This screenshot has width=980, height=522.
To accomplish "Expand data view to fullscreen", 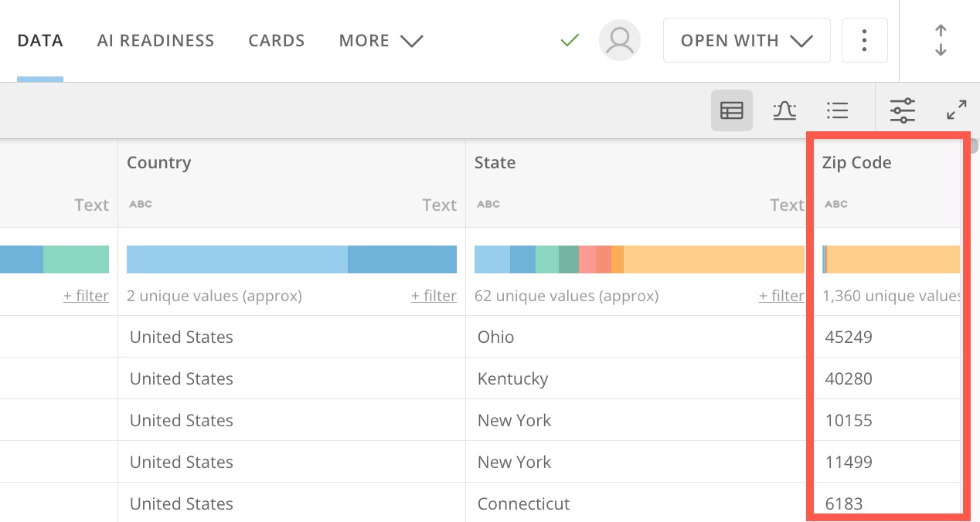I will coord(957,110).
